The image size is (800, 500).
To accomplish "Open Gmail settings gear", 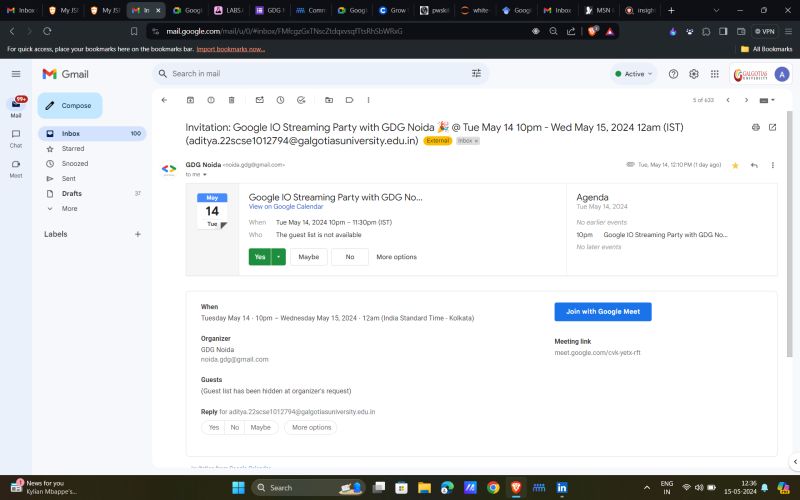I will 694,74.
